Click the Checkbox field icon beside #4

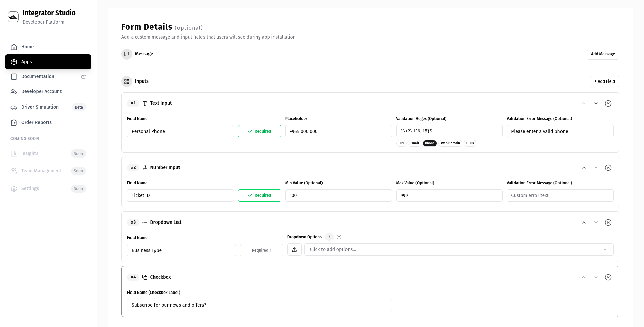pos(145,277)
